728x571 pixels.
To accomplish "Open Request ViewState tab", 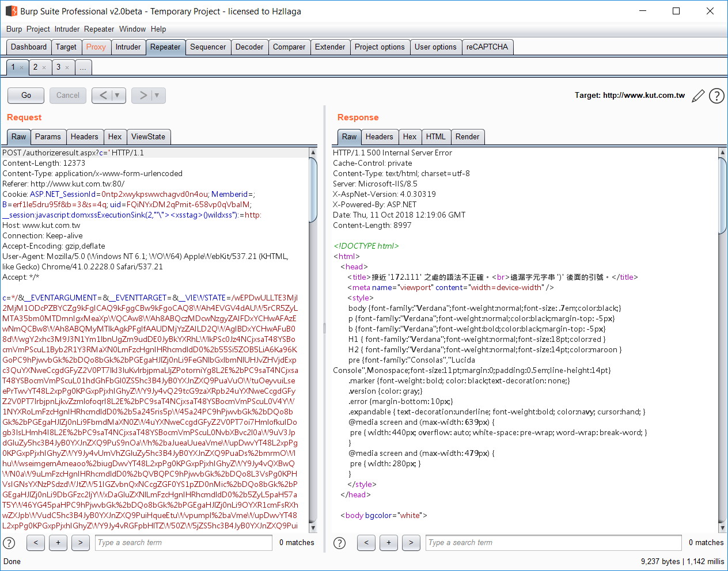I will tap(148, 137).
